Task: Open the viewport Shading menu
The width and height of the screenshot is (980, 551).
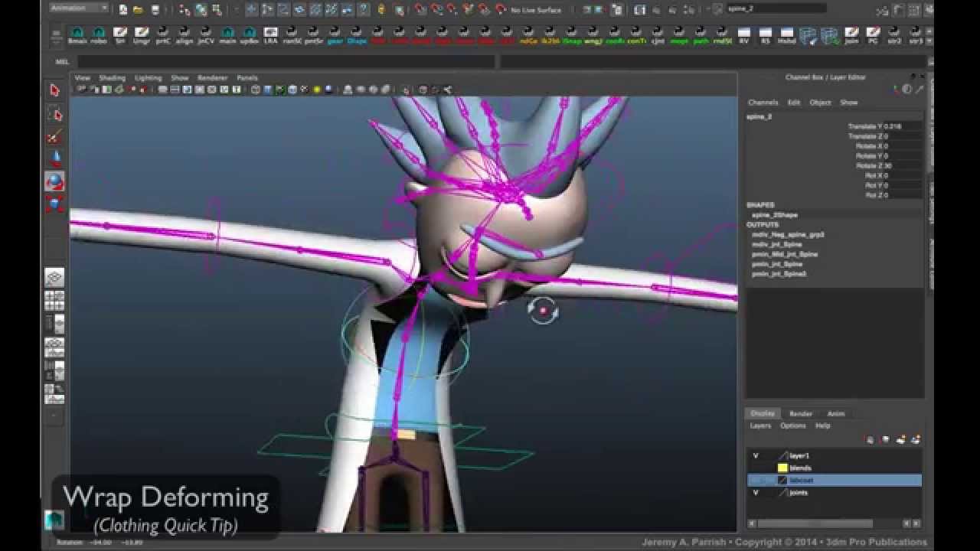Action: click(x=112, y=77)
